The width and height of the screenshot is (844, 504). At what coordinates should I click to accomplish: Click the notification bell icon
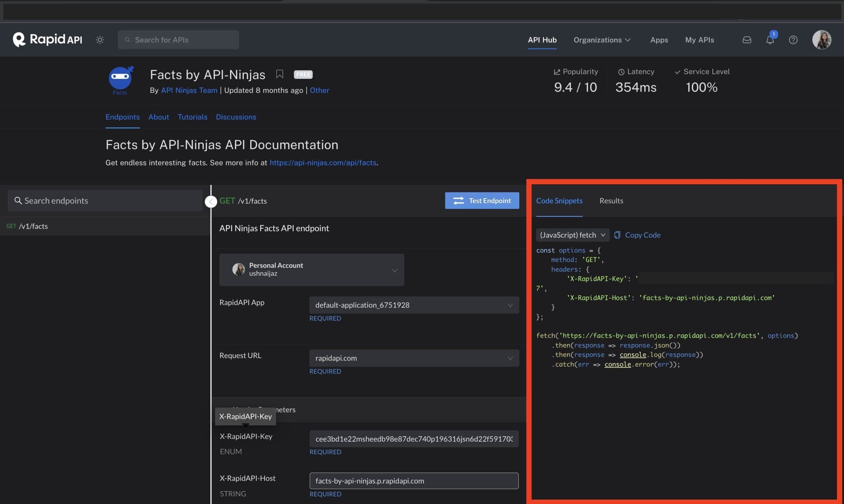click(x=769, y=39)
